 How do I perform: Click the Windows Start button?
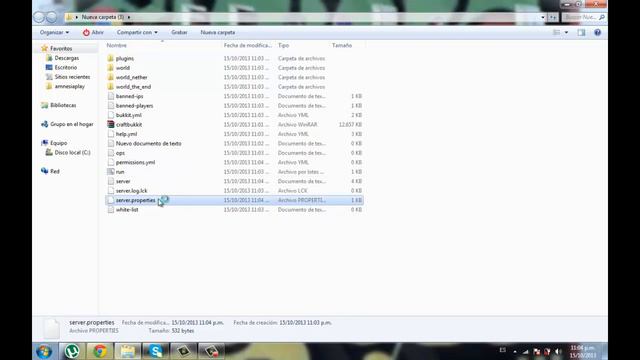pos(44,351)
